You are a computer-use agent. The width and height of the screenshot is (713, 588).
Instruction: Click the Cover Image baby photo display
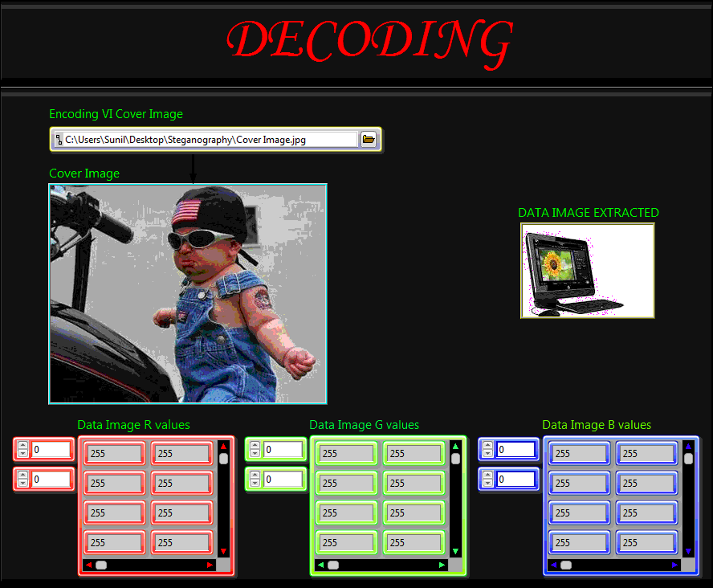point(188,294)
